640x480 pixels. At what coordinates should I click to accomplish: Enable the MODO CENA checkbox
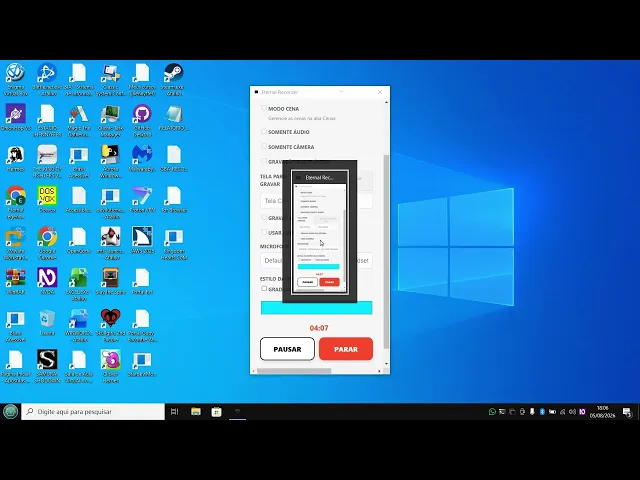[x=264, y=108]
